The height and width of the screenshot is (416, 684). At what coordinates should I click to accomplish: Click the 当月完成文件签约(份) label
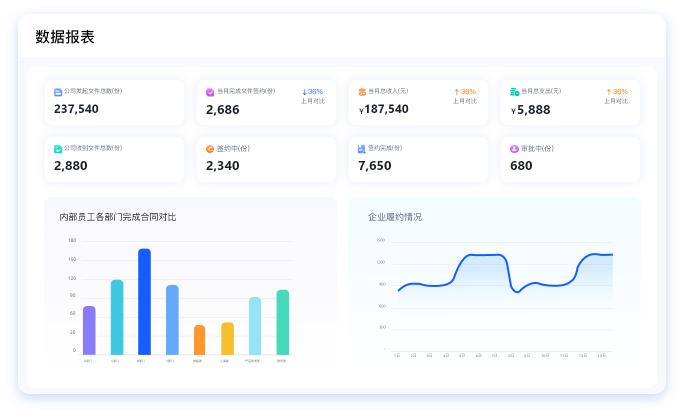(246, 91)
